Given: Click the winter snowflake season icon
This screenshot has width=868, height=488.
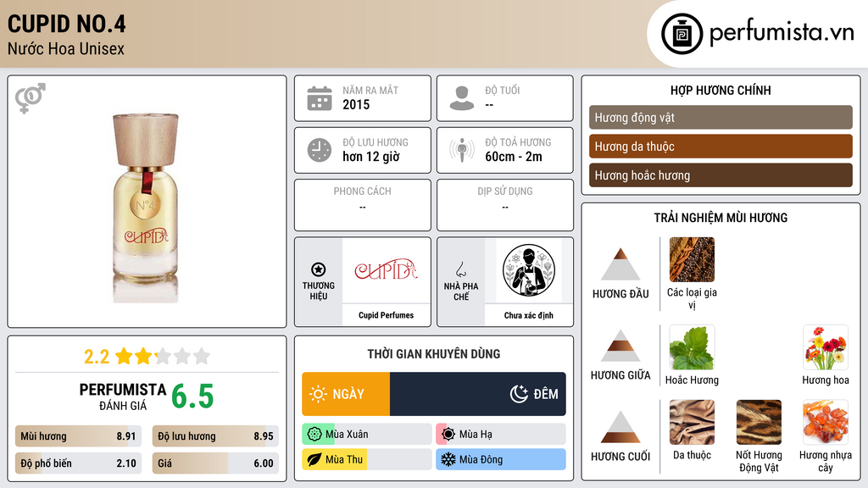Looking at the screenshot, I should 448,459.
